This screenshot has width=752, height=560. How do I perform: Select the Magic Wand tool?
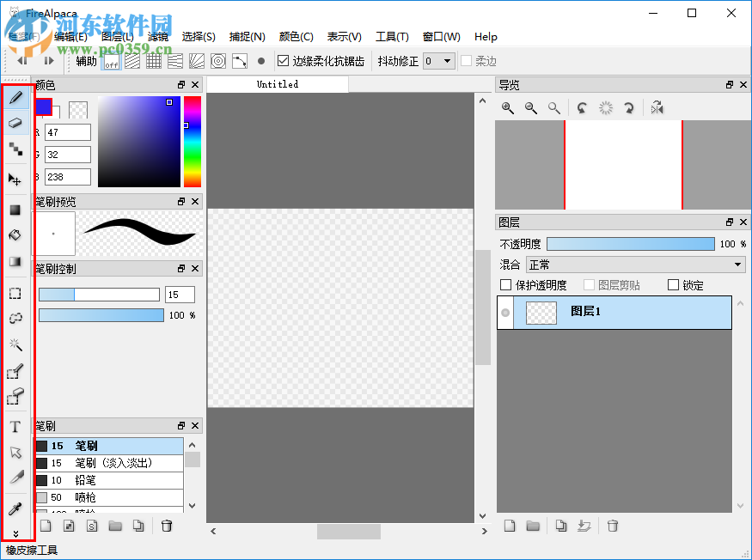click(x=15, y=344)
